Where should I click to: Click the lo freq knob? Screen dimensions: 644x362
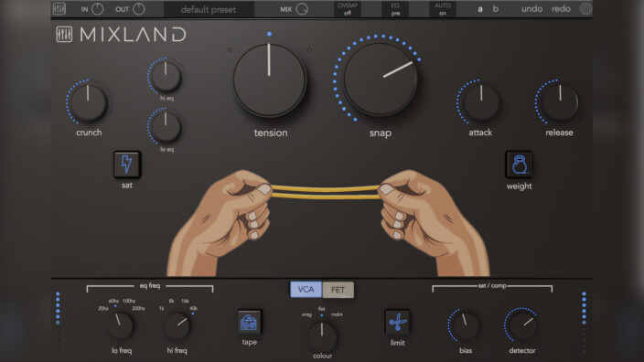coord(121,325)
